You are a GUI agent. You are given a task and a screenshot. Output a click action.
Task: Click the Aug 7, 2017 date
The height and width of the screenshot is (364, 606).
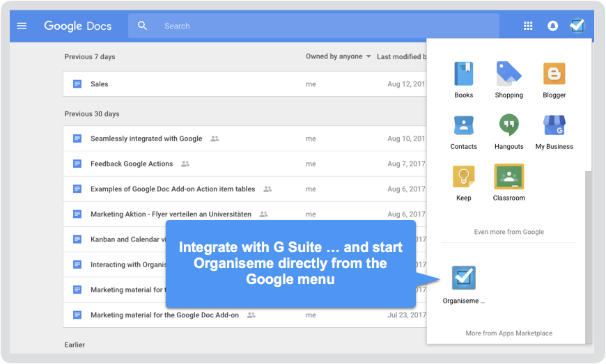click(x=406, y=164)
